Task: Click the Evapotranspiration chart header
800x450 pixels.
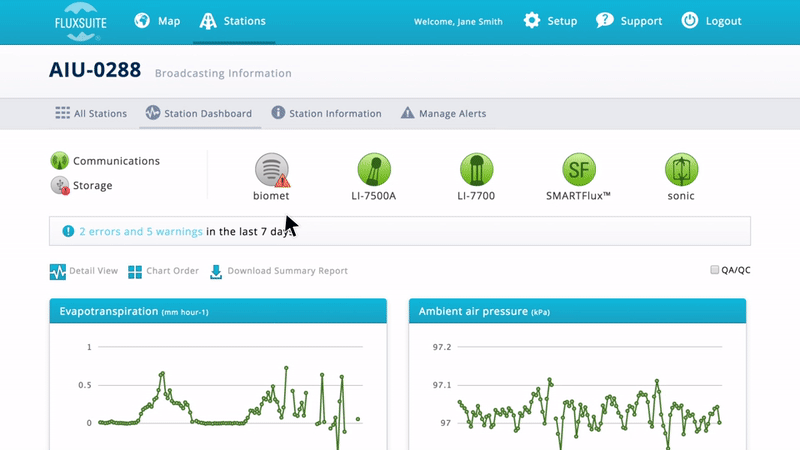Action: (x=218, y=312)
